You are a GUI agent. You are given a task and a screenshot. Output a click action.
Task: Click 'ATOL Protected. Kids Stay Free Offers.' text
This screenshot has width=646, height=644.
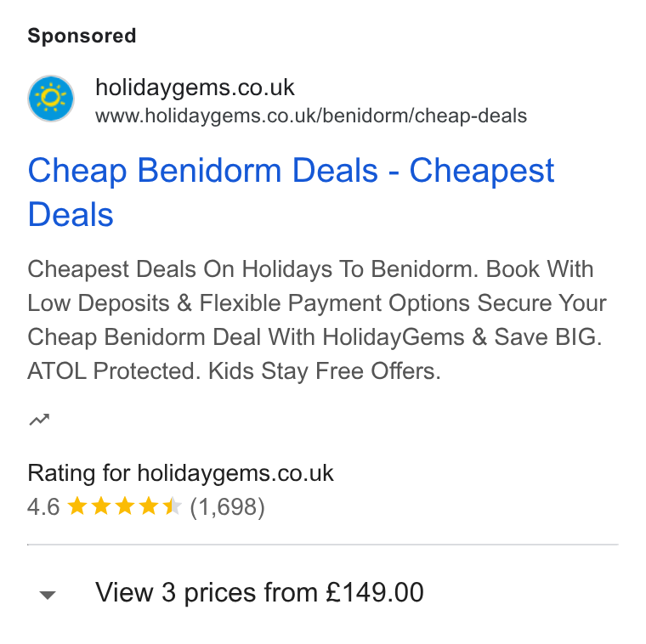(x=234, y=371)
